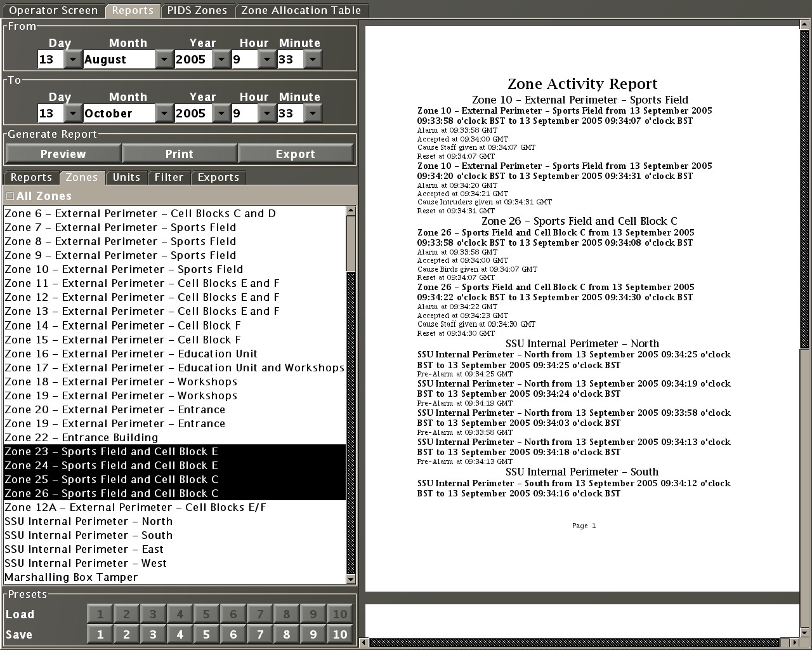Click the Preview report button
Viewport: 812px width, 650px height.
point(63,154)
